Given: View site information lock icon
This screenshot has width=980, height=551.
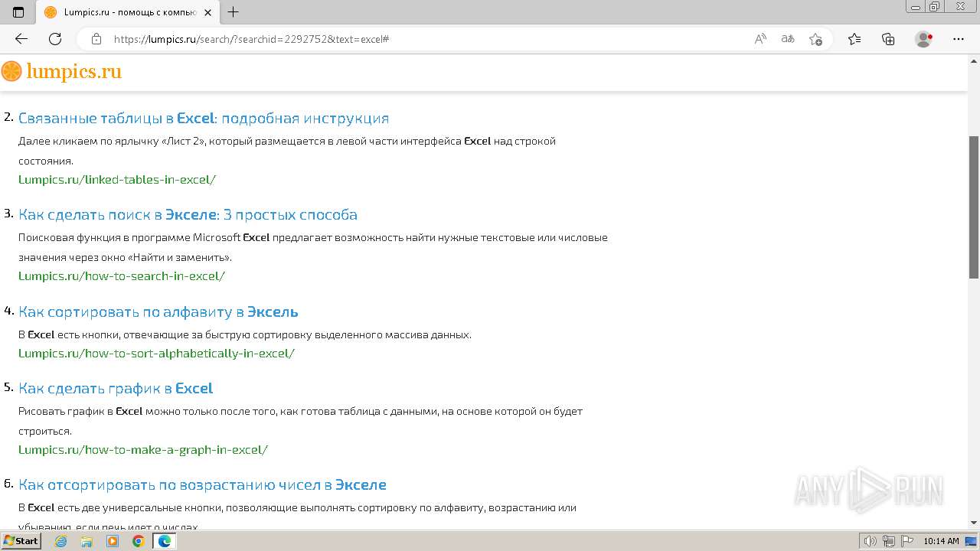Looking at the screenshot, I should (x=96, y=39).
